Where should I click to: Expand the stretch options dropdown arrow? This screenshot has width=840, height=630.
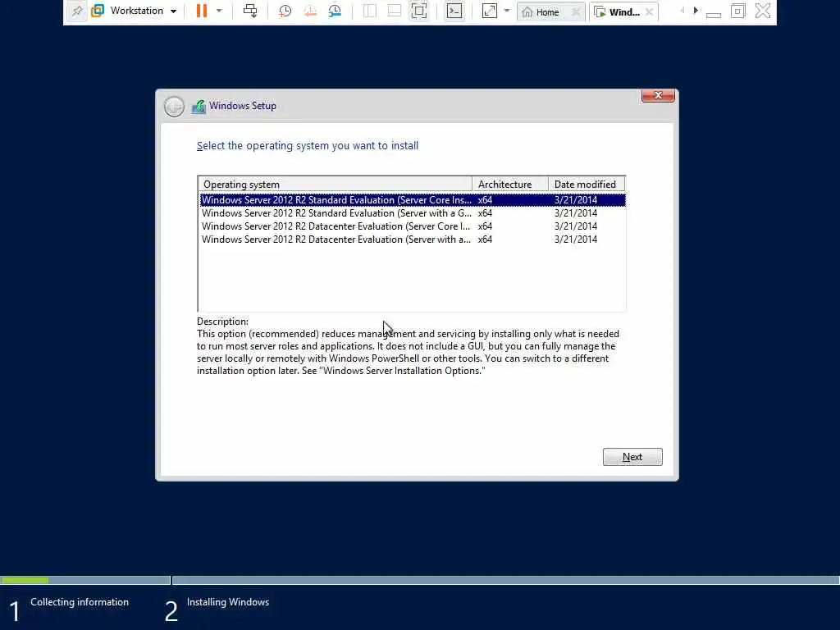(507, 11)
